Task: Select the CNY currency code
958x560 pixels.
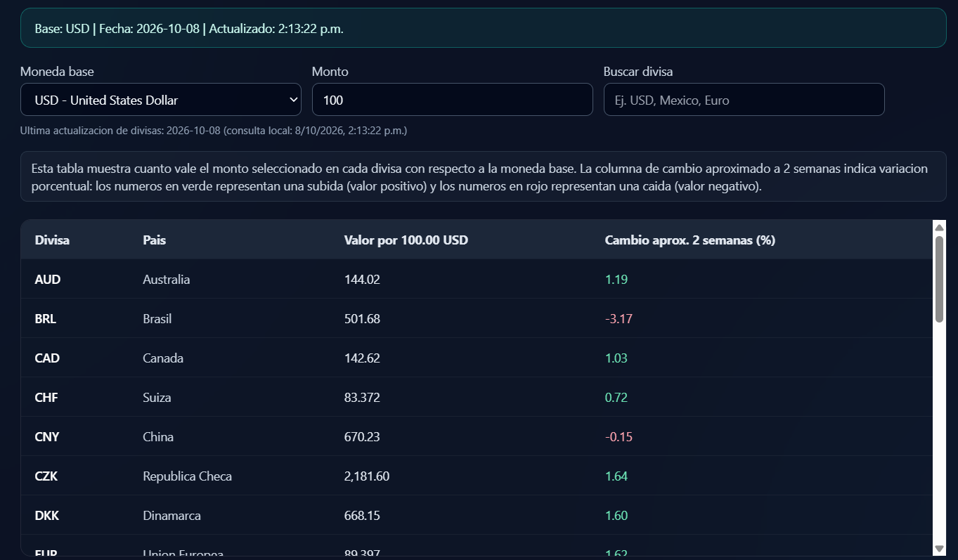Action: click(x=47, y=437)
